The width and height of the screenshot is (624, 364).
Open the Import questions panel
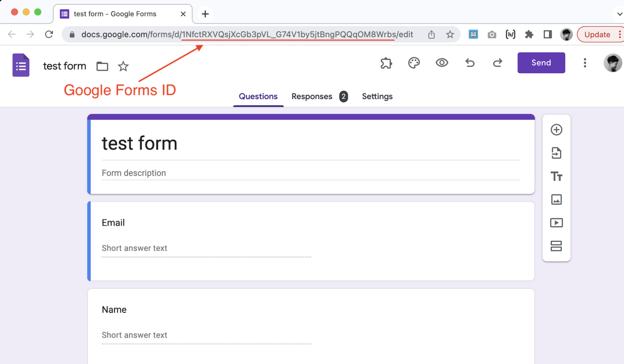tap(556, 153)
